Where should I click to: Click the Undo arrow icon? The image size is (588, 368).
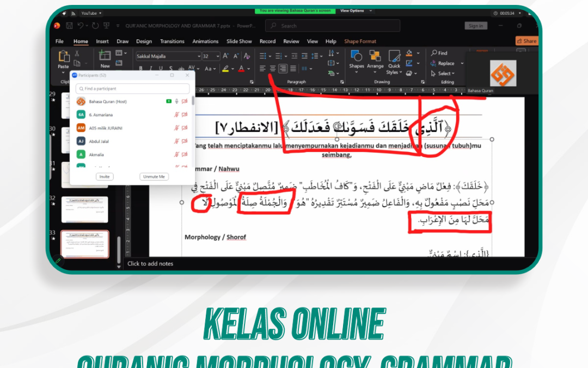(x=80, y=26)
